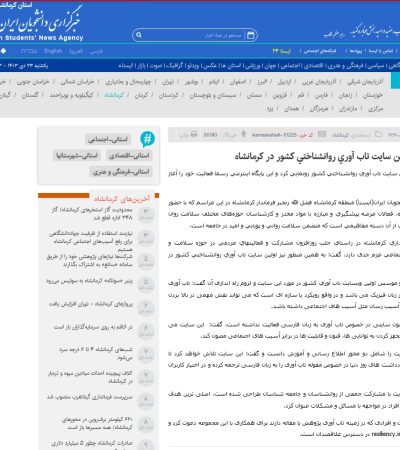Select خراسان شمالی province
This screenshot has height=450, width=400.
(x=77, y=82)
